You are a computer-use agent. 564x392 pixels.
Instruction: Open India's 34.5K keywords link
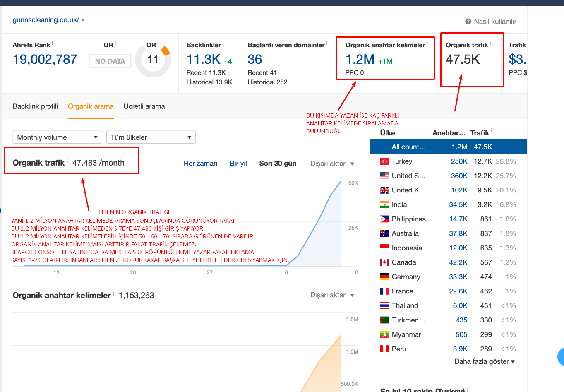[x=458, y=204]
